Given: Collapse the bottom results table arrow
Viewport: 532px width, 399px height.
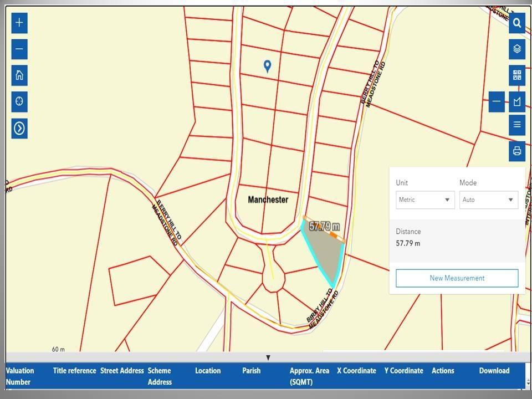Looking at the screenshot, I should (268, 357).
